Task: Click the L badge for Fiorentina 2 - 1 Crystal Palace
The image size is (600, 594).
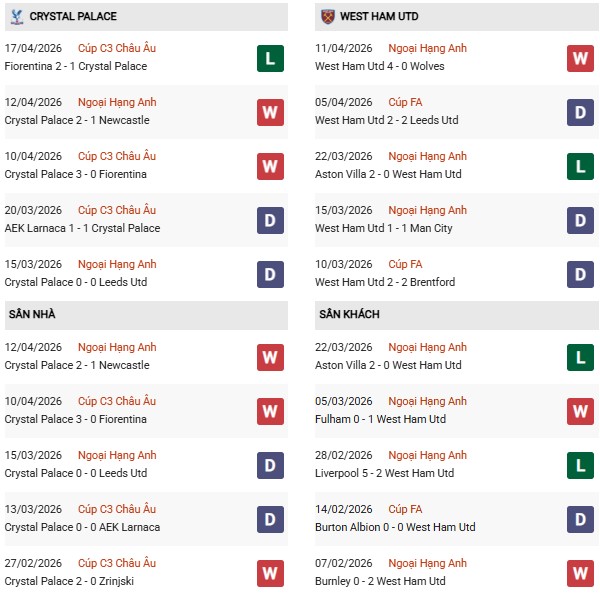Action: coord(270,58)
